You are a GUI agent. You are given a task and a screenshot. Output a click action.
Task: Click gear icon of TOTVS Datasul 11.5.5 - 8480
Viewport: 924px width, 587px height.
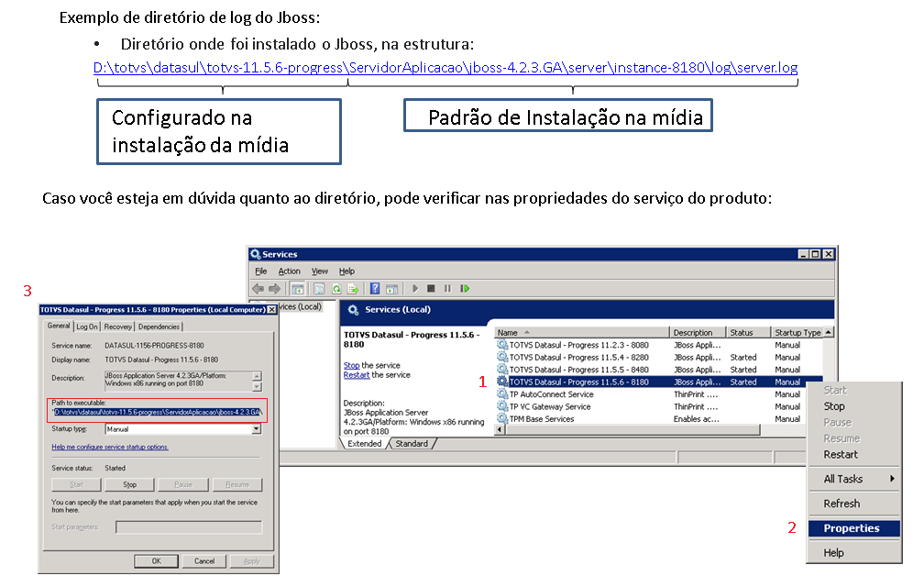coord(502,370)
